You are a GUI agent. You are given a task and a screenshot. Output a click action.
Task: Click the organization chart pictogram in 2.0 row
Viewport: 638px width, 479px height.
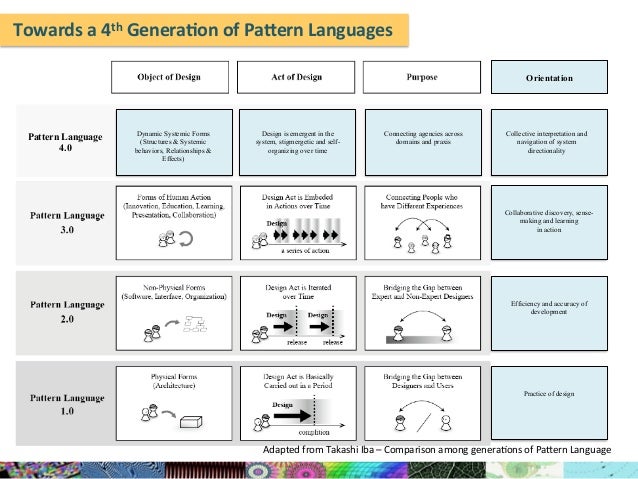point(195,324)
